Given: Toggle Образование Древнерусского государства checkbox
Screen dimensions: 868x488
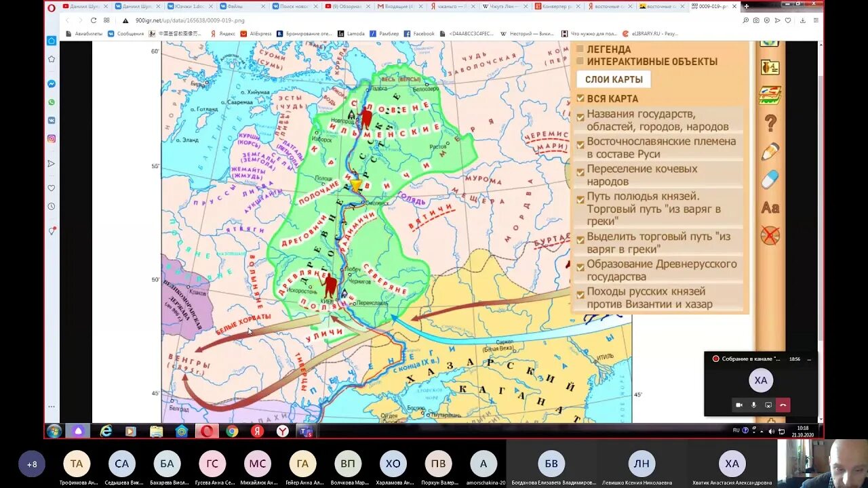Looking at the screenshot, I should [x=580, y=267].
